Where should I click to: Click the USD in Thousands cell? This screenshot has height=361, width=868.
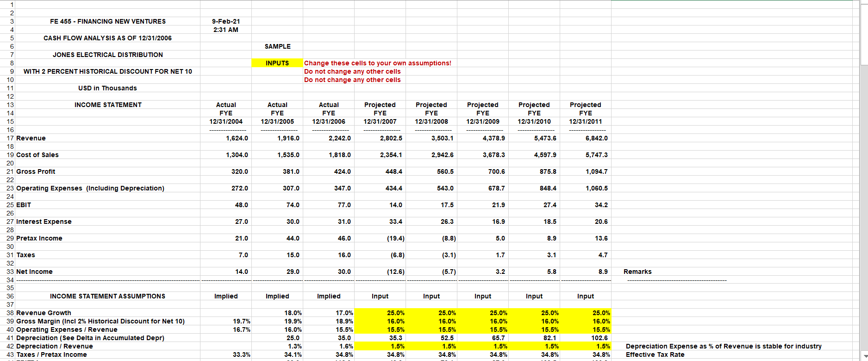[108, 88]
